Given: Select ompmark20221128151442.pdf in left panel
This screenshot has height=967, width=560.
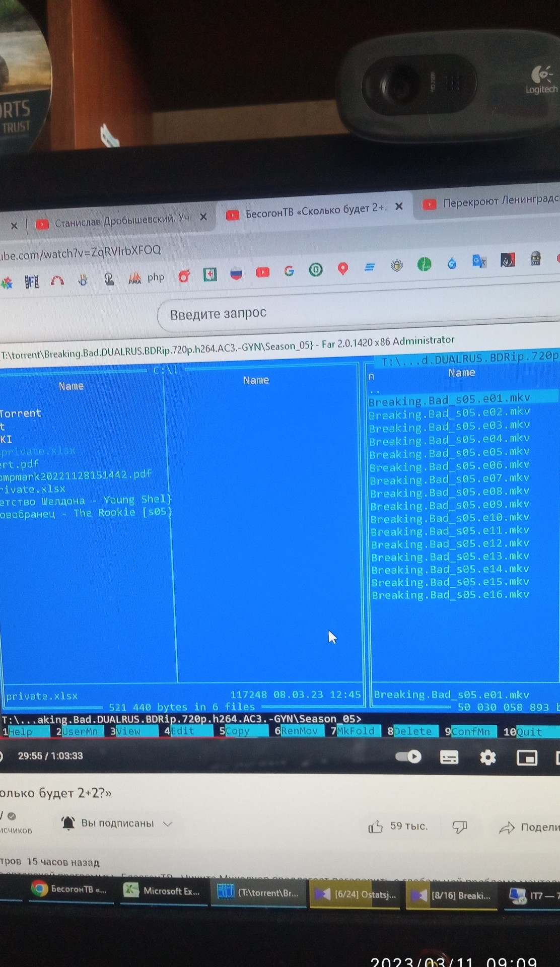Looking at the screenshot, I should click(76, 475).
